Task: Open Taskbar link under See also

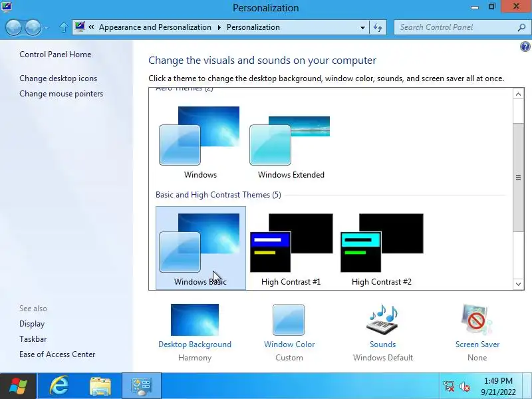Action: tap(33, 339)
